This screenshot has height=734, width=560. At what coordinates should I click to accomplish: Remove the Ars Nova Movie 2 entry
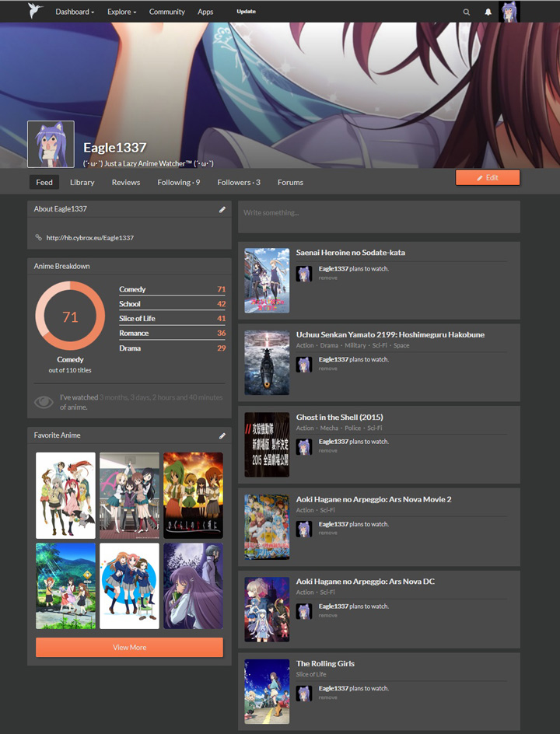coord(327,533)
